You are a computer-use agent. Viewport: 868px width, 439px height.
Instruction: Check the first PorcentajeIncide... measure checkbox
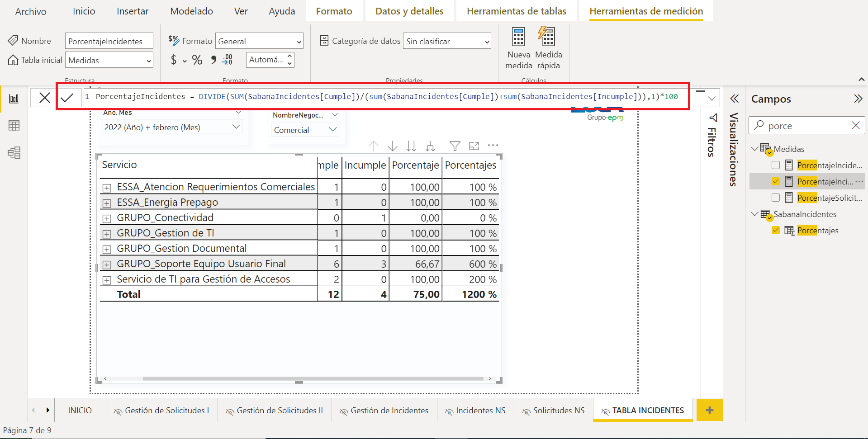[776, 165]
